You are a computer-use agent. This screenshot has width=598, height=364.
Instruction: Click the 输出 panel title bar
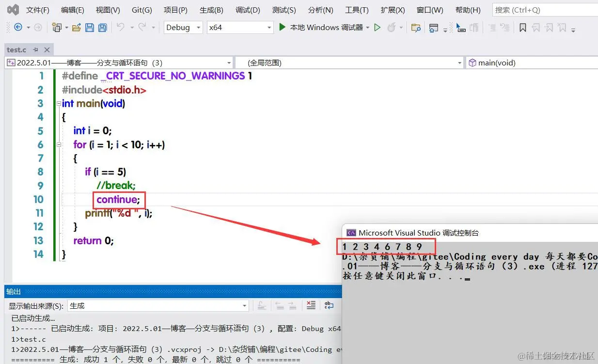pos(173,291)
